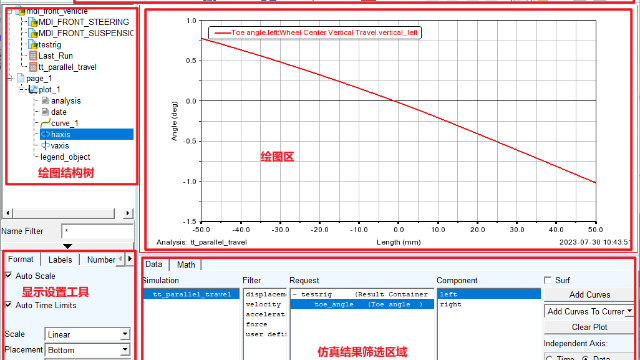Click the plot_1 chart icon
The height and width of the screenshot is (360, 640).
(x=33, y=89)
